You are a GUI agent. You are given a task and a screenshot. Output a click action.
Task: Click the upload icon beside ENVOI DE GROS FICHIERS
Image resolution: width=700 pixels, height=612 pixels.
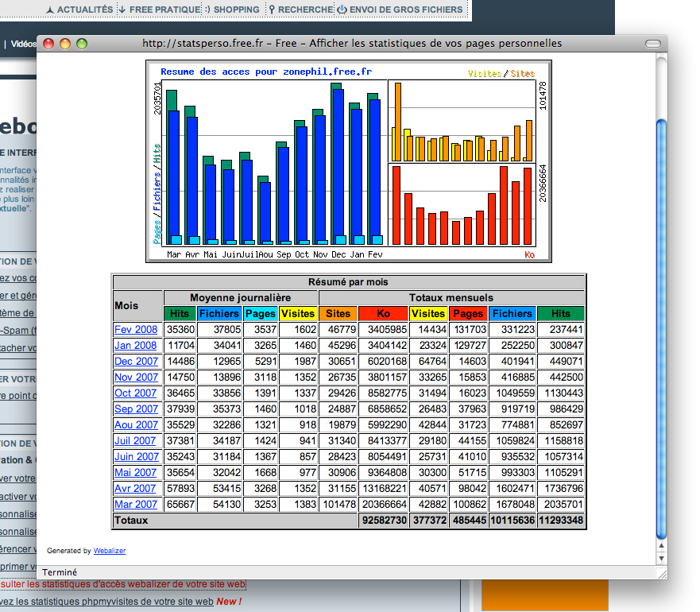pyautogui.click(x=342, y=10)
